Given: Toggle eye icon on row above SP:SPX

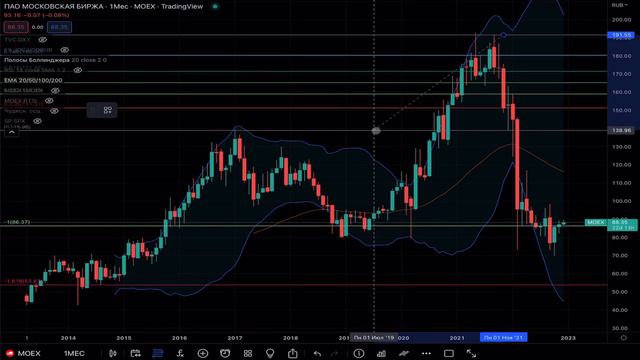Looking at the screenshot, I should pyautogui.click(x=54, y=111).
